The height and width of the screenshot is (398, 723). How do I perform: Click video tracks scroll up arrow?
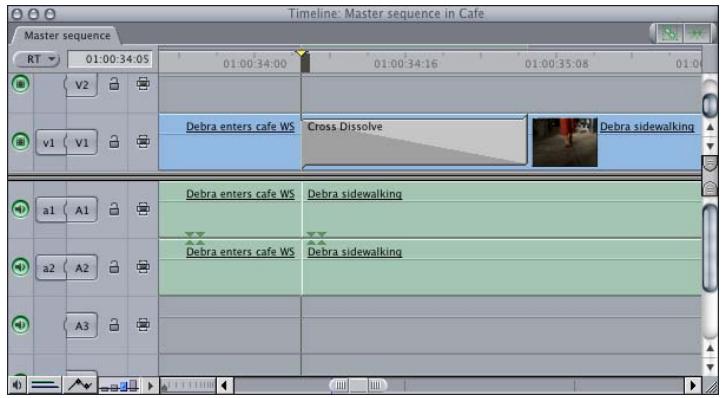(710, 126)
